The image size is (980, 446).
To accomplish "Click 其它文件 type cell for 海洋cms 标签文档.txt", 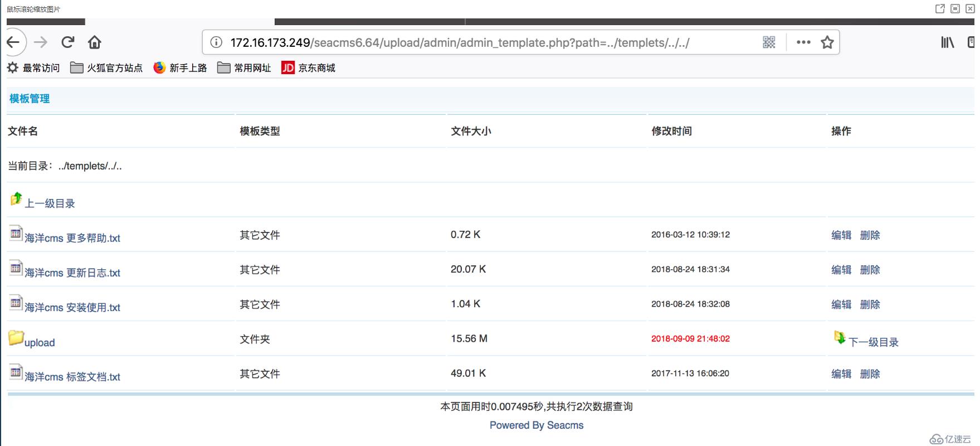I will tap(260, 374).
